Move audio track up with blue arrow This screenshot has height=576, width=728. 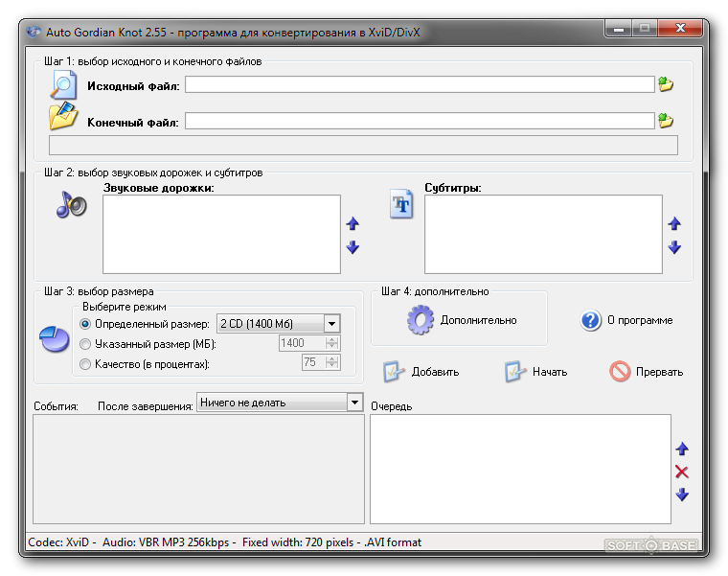coord(353,224)
